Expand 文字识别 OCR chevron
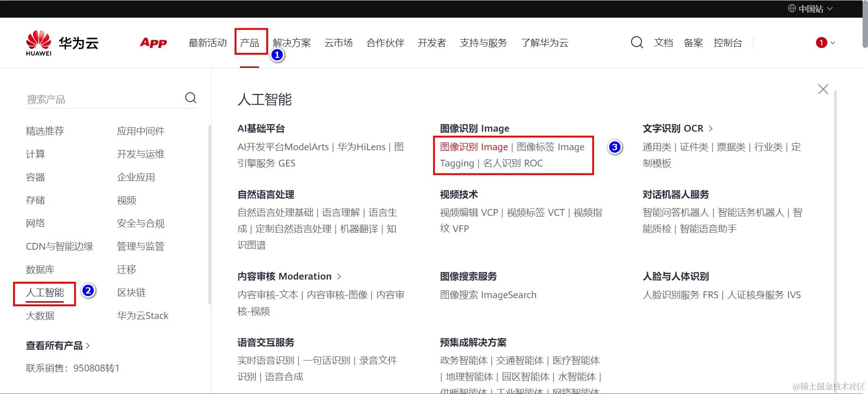This screenshot has width=868, height=394. [711, 128]
